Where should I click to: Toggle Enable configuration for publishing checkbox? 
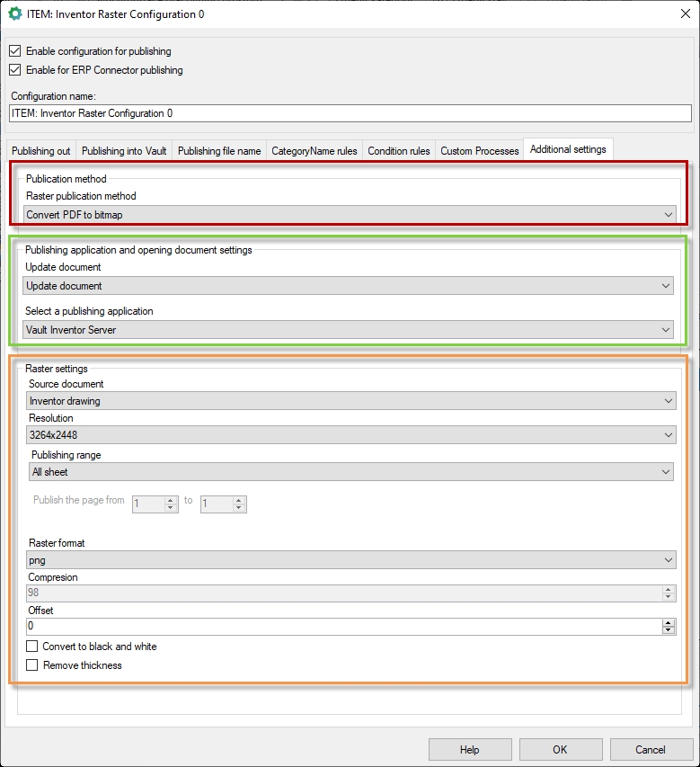14,51
